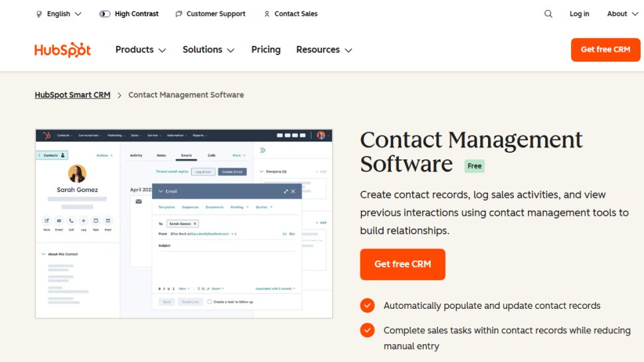Image resolution: width=644 pixels, height=362 pixels.
Task: Tick the Create a task to follow up checkbox
Action: (209, 302)
